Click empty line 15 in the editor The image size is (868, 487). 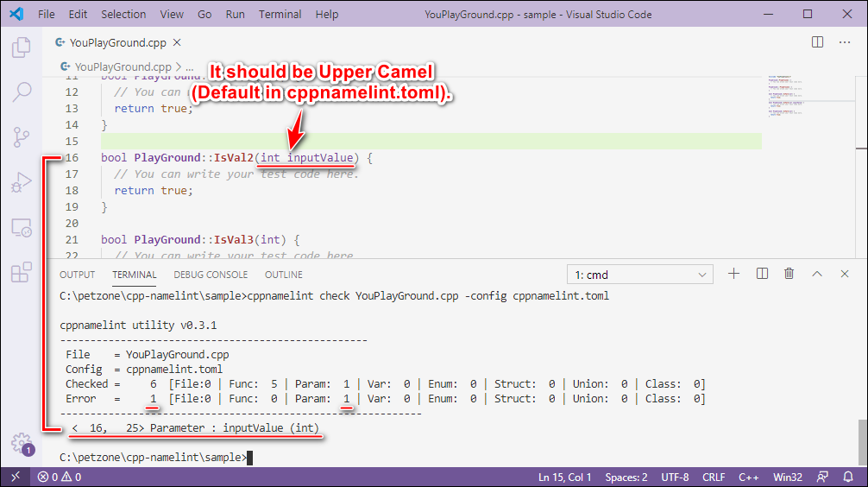431,142
